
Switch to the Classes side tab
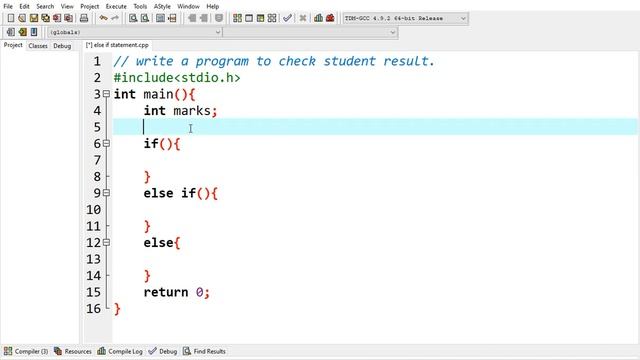[38, 46]
